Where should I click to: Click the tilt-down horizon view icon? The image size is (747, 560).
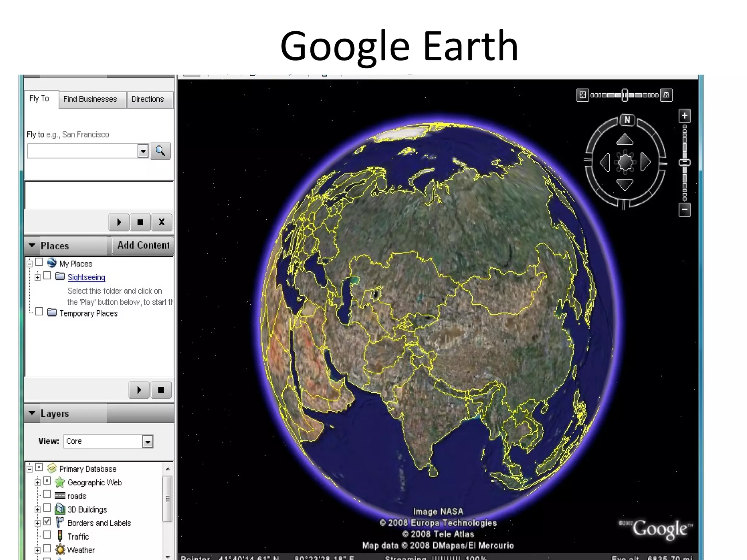[666, 95]
